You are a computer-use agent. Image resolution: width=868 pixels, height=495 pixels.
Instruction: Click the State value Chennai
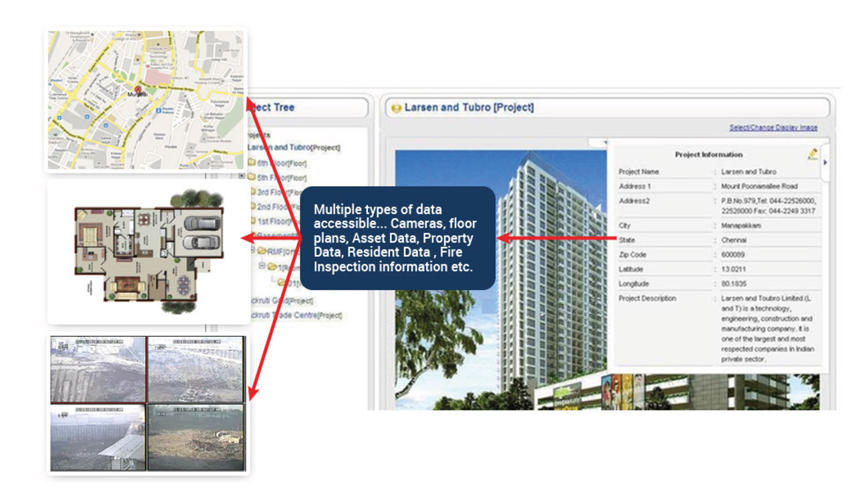coord(734,240)
